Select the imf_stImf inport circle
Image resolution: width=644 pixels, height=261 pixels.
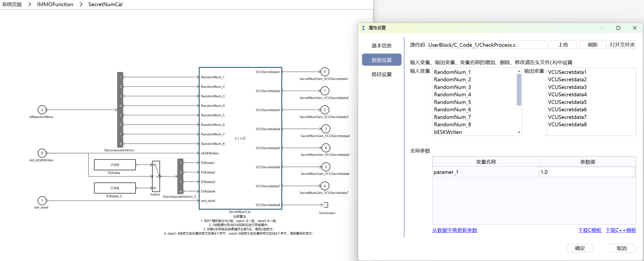[x=42, y=201]
